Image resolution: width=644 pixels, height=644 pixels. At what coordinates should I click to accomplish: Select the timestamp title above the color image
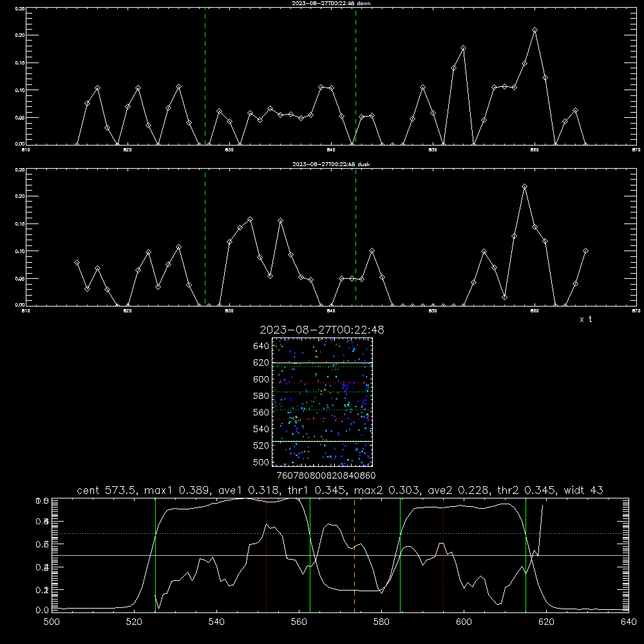tap(322, 330)
